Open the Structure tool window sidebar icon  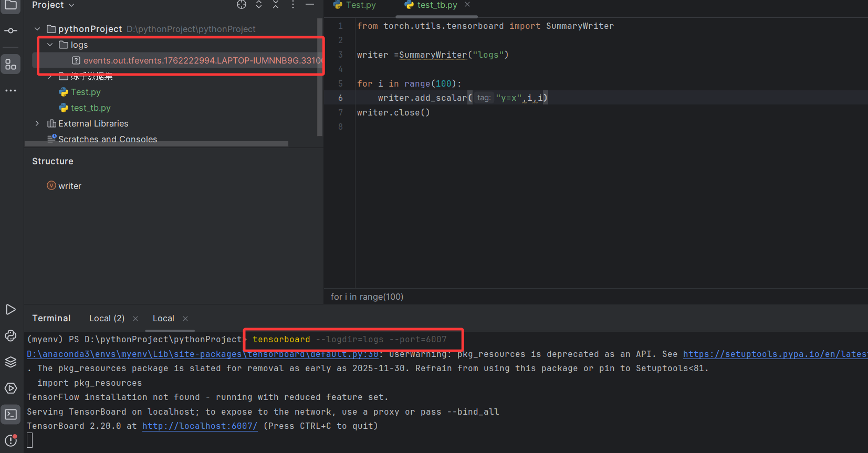(x=11, y=65)
